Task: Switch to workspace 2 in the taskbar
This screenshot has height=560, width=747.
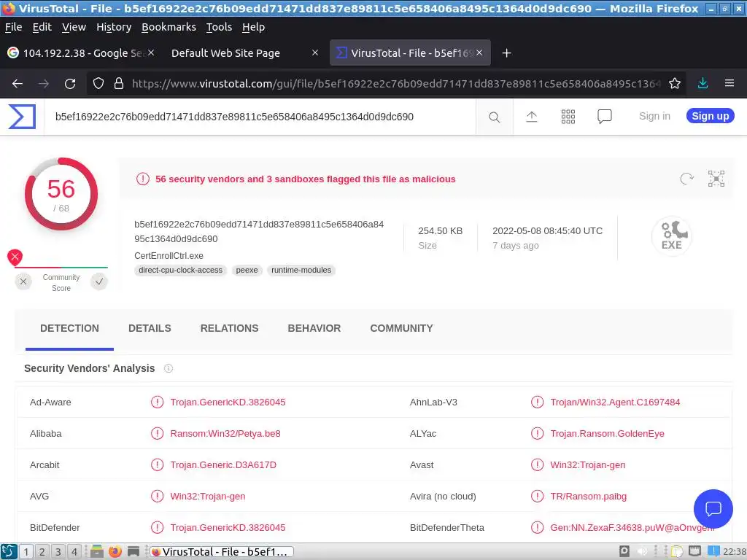Action: click(x=42, y=551)
